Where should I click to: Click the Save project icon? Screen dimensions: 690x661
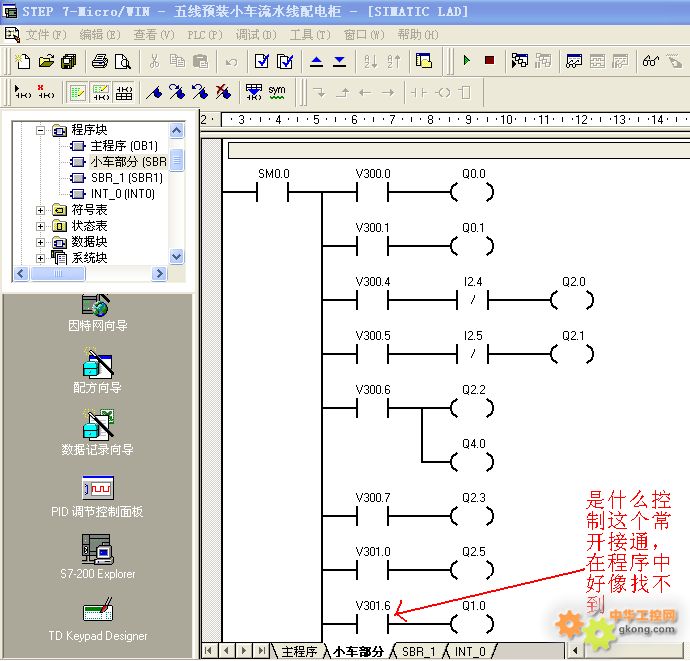point(69,61)
